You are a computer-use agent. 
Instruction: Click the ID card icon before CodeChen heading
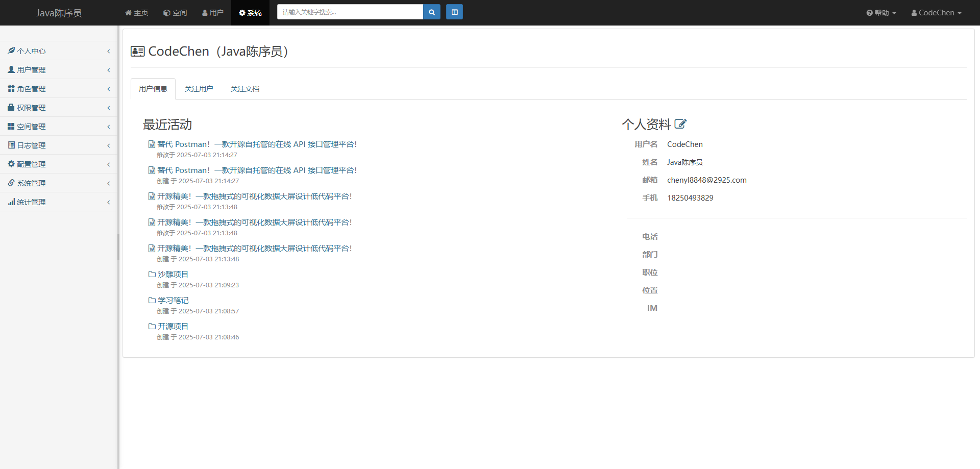pyautogui.click(x=137, y=52)
